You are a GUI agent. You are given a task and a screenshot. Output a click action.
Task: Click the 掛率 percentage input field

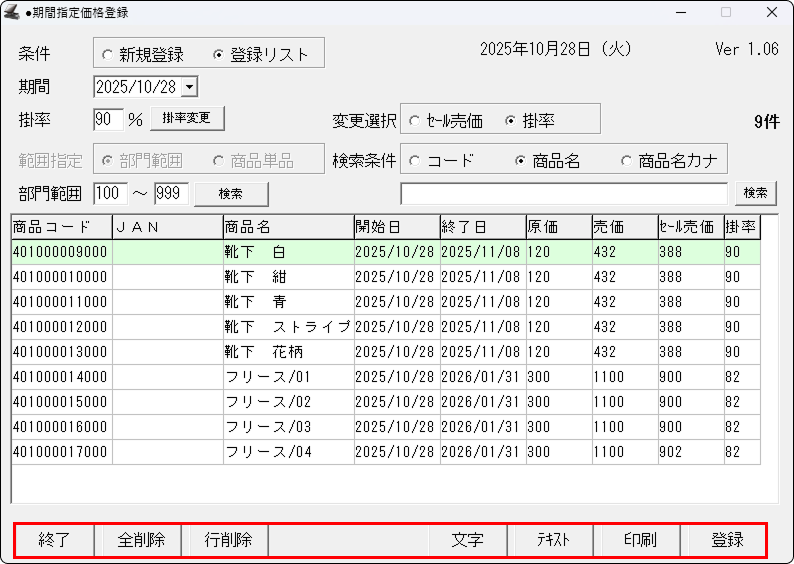coord(107,119)
